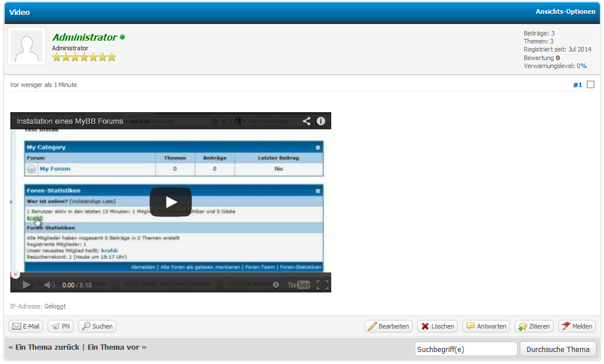Click the Geloggt IP address text

(x=55, y=306)
